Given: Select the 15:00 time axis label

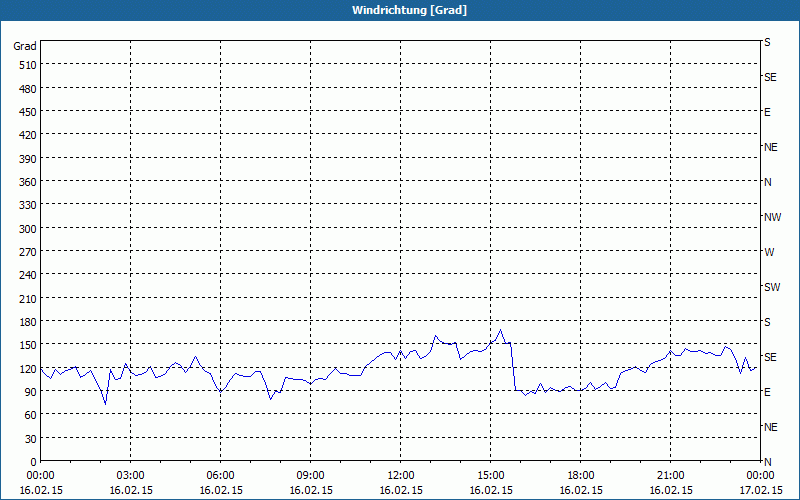Looking at the screenshot, I should point(491,476).
